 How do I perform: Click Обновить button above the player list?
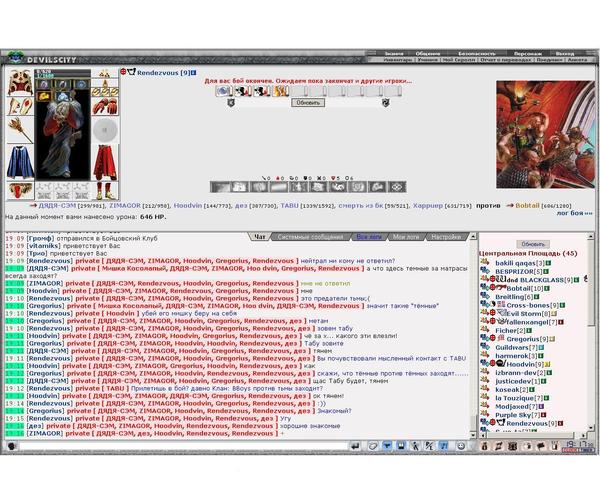[x=533, y=244]
